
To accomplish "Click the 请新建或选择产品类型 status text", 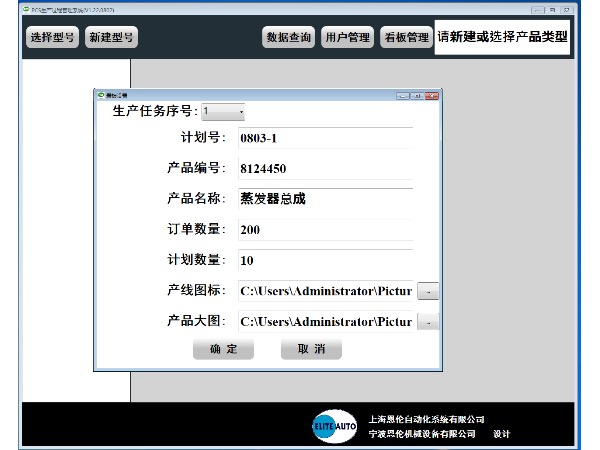I will (502, 37).
